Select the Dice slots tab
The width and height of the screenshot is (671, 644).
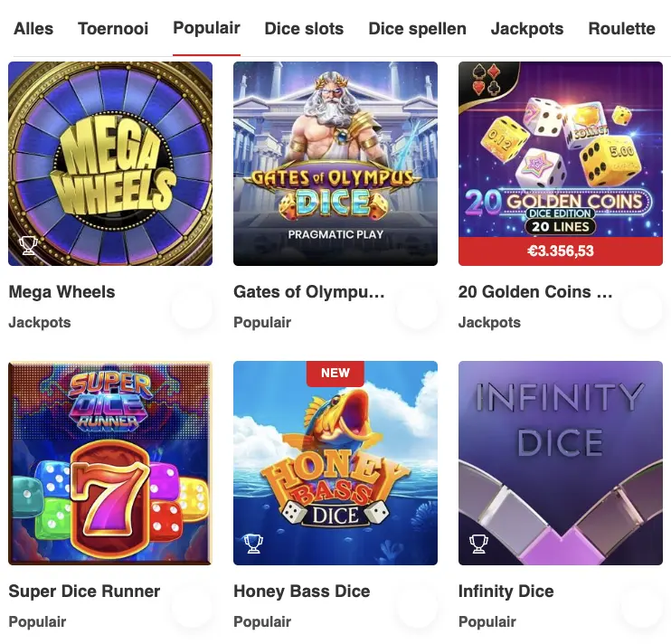pos(304,29)
